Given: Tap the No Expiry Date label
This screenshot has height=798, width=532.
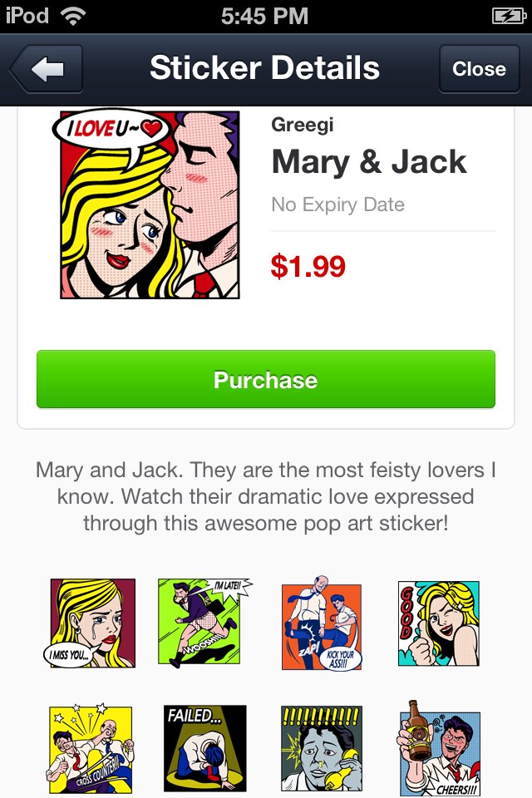Looking at the screenshot, I should click(x=338, y=204).
